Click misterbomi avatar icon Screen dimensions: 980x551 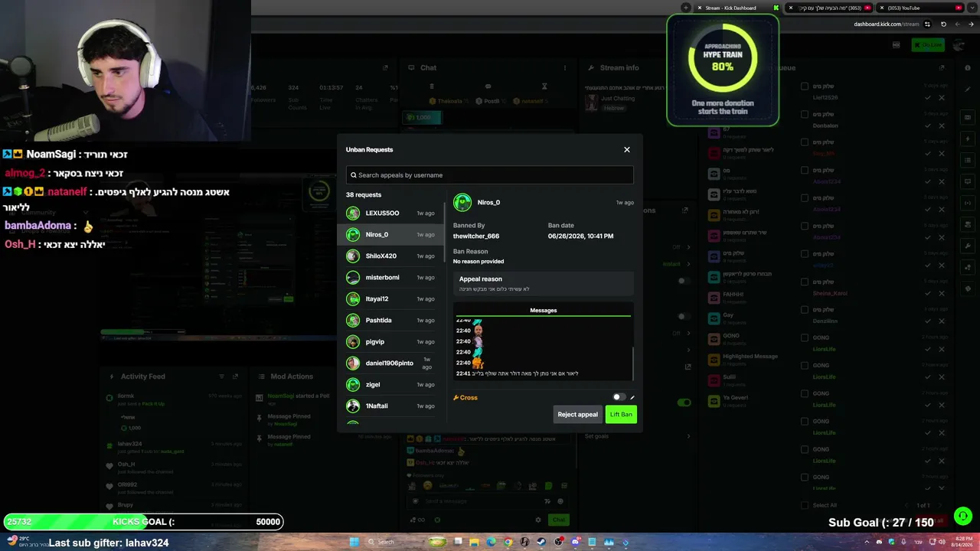(x=353, y=278)
